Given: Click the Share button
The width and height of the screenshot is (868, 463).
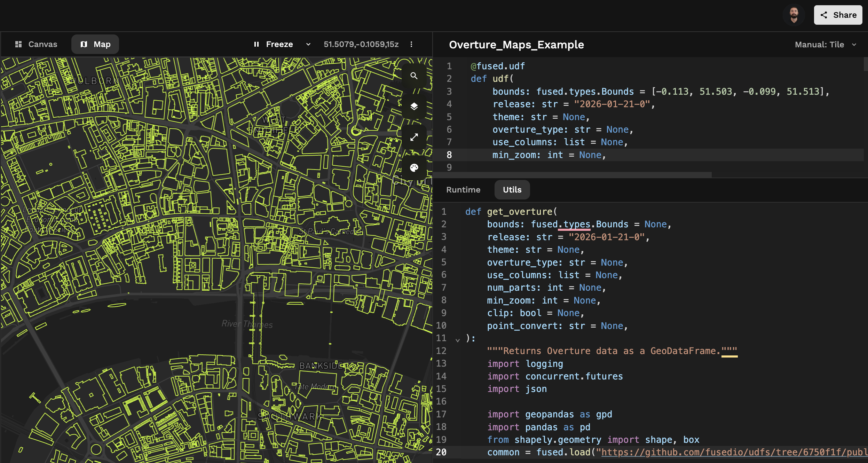Looking at the screenshot, I should [837, 15].
